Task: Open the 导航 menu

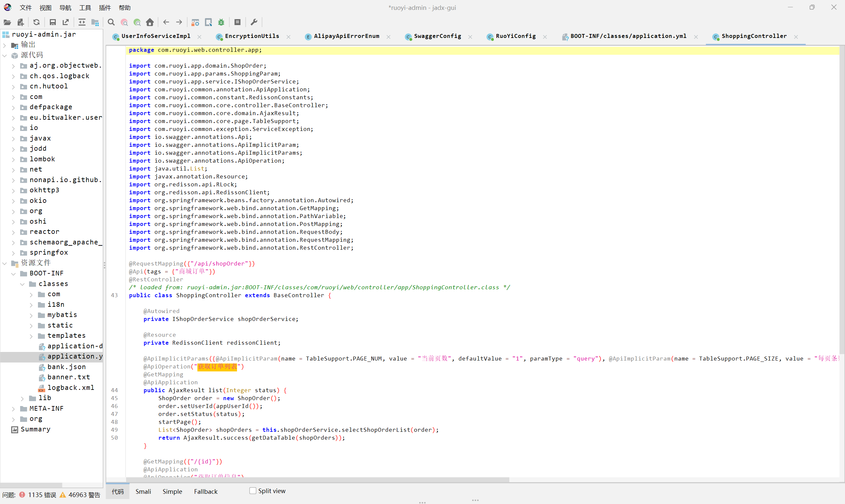Action: coord(65,8)
